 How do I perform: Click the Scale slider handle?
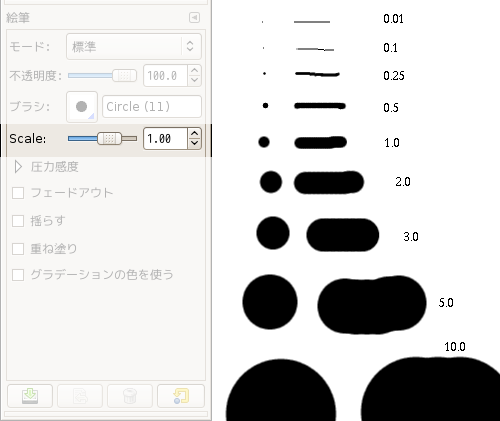109,138
